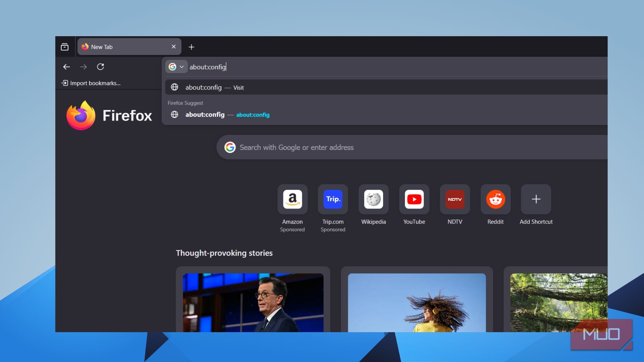Open the list all tabs icon
The image size is (644, 362).
point(65,47)
